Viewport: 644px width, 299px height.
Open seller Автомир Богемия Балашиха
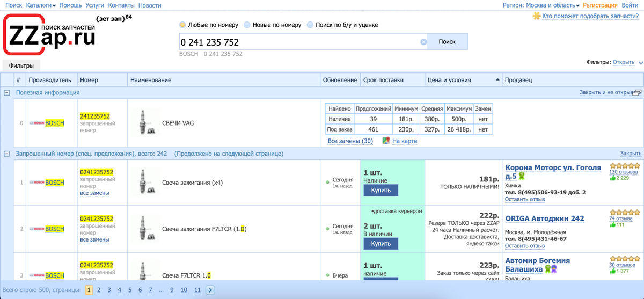[x=538, y=265]
